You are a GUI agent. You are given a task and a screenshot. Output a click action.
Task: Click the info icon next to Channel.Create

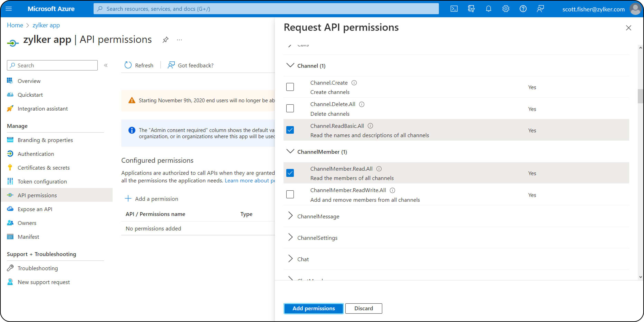click(354, 83)
